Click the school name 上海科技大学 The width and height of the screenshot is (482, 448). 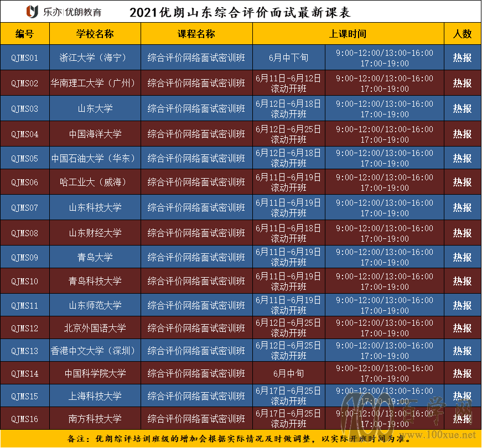click(95, 396)
